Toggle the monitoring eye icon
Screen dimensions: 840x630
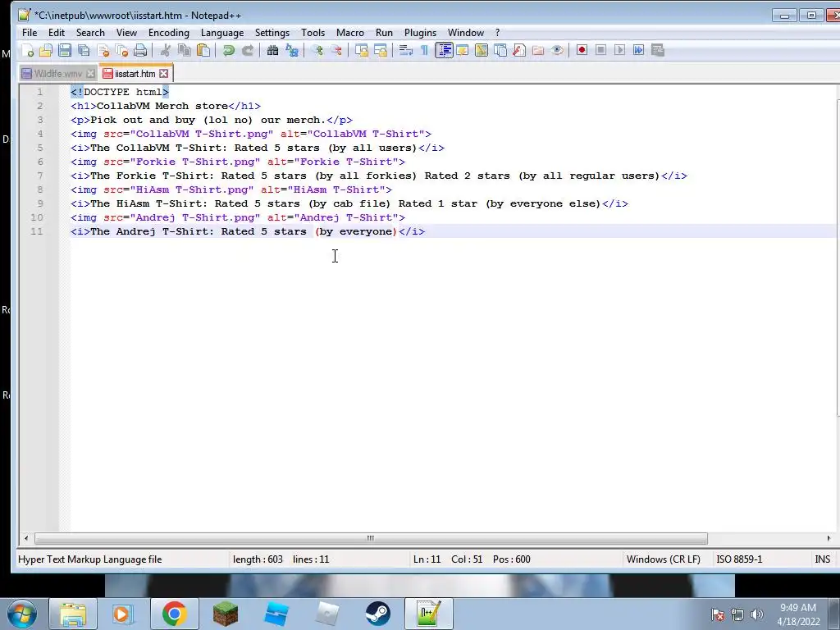[557, 50]
